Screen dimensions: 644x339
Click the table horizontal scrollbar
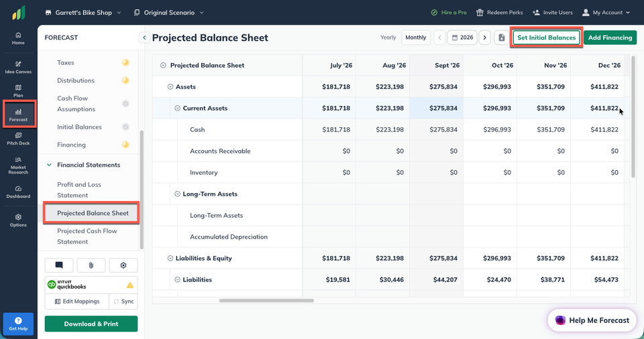coord(266,300)
